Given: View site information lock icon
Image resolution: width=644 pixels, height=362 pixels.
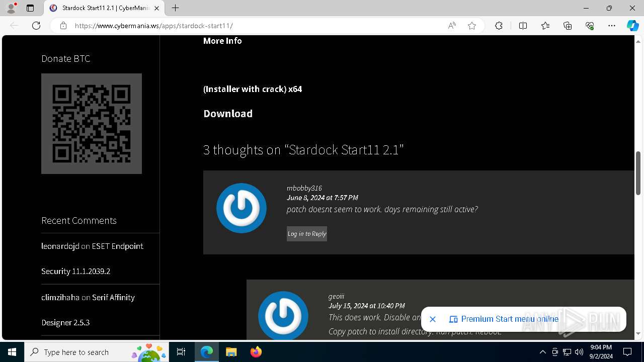Looking at the screenshot, I should [x=63, y=26].
